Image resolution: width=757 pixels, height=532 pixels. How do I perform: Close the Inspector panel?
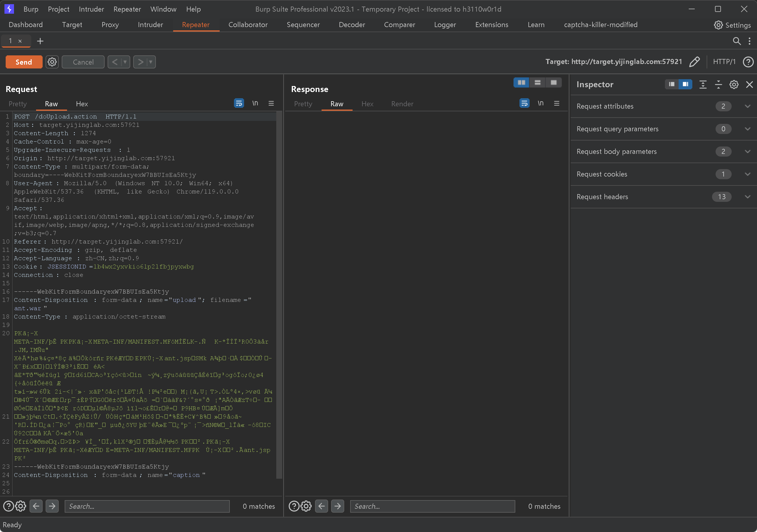[x=750, y=85]
